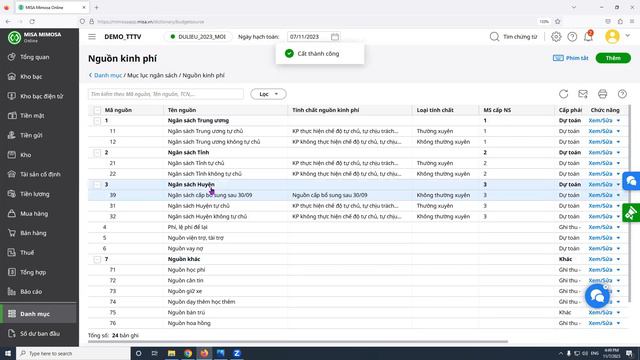Image resolution: width=640 pixels, height=360 pixels.
Task: Focus the Mã nguồn, Tên nguồn search box
Action: point(166,94)
